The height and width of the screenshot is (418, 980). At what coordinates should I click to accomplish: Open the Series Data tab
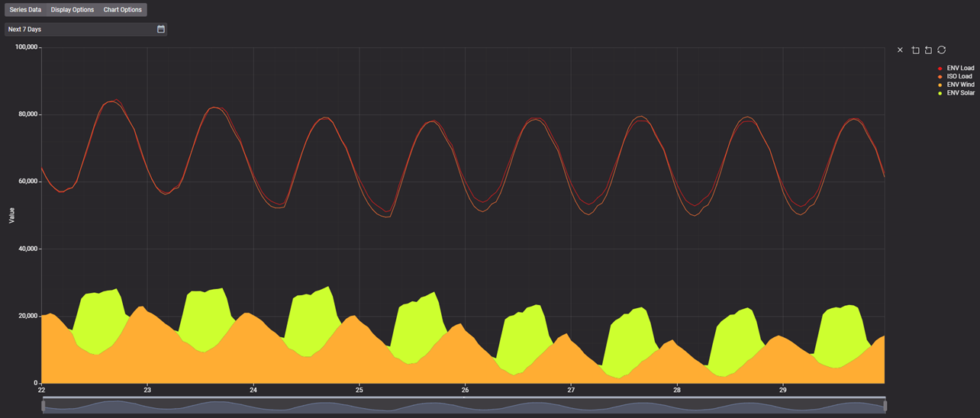pos(25,10)
